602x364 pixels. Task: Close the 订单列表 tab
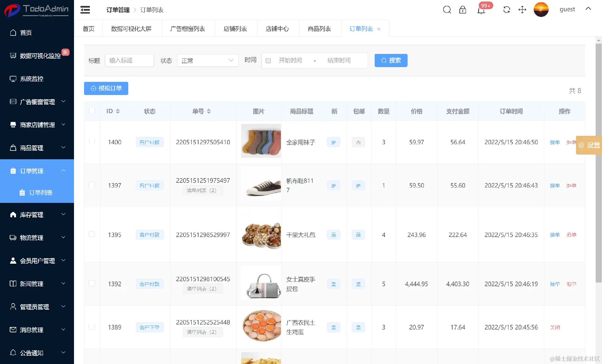pos(379,29)
